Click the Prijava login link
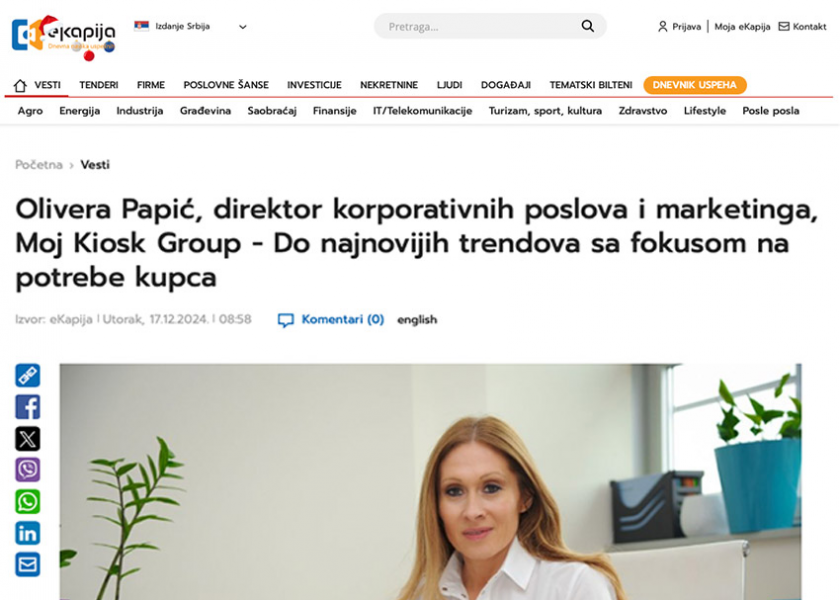 tap(679, 27)
